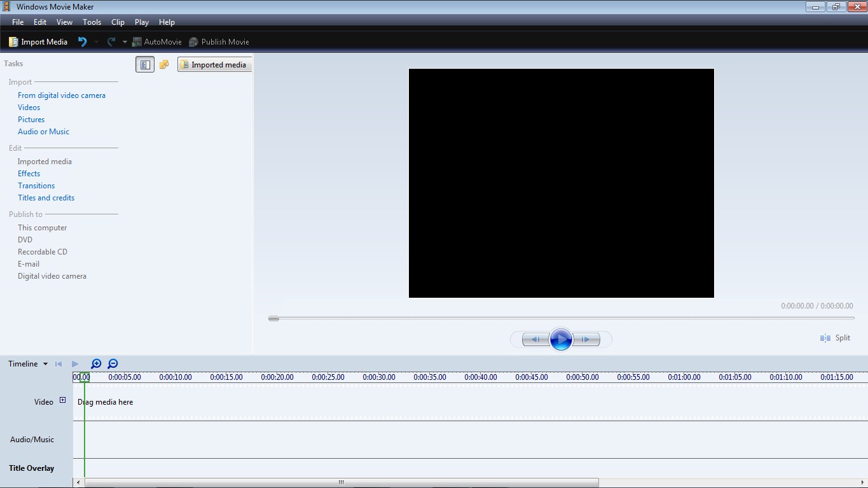Click the Drag media here video track
Screen dimensions: 868x488
click(471, 402)
